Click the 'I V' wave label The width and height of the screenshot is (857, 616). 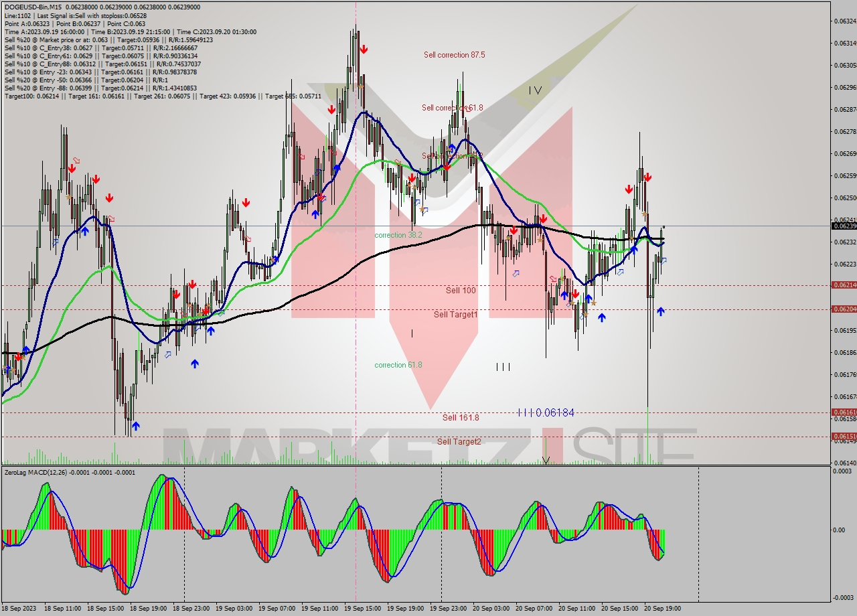(x=534, y=90)
